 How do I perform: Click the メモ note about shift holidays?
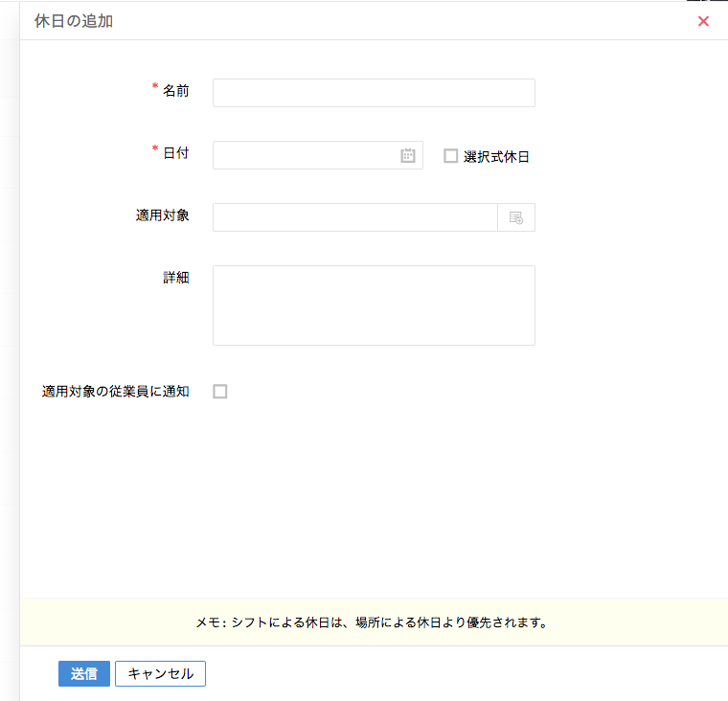372,622
